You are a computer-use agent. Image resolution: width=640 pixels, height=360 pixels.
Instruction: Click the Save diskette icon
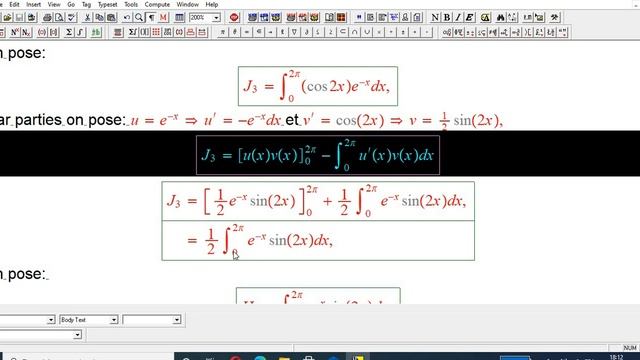[19, 18]
